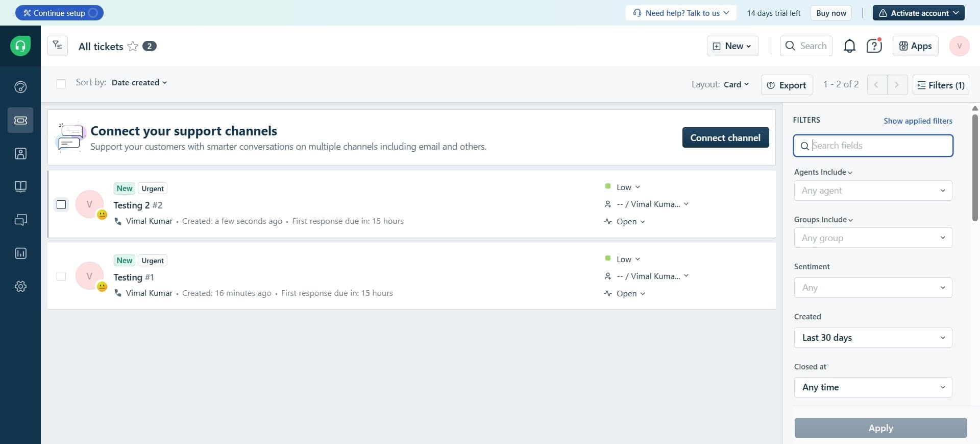Click the filters panel vertical scrollbar

[x=975, y=169]
